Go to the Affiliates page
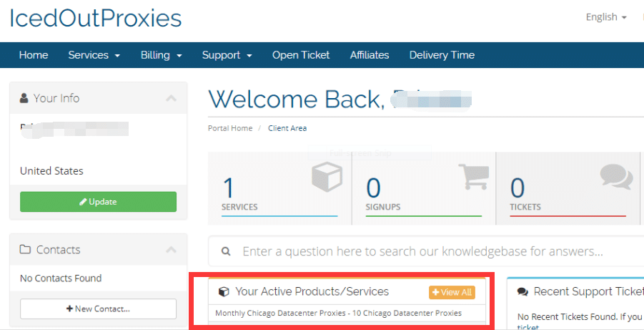This screenshot has width=644, height=330. [x=370, y=55]
